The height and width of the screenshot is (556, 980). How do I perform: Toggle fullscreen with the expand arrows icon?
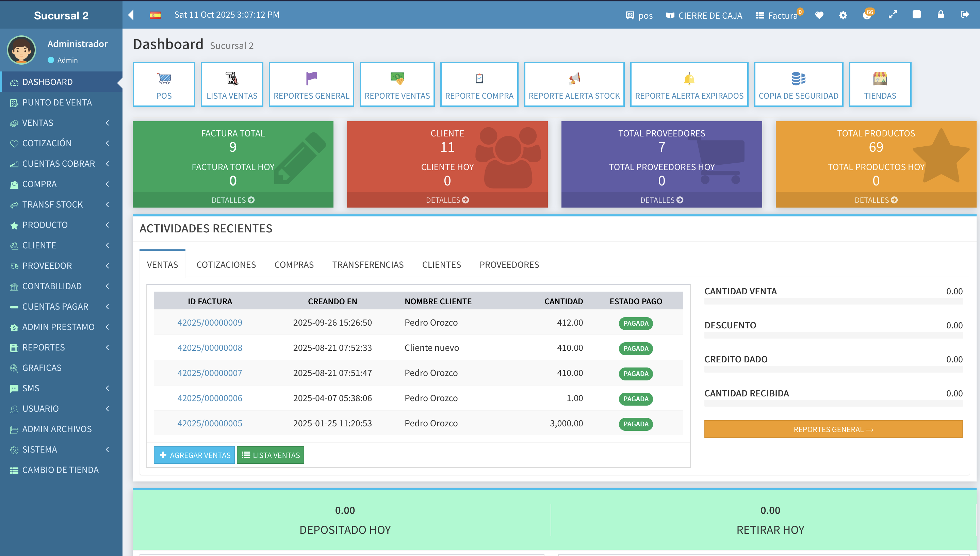pos(893,15)
